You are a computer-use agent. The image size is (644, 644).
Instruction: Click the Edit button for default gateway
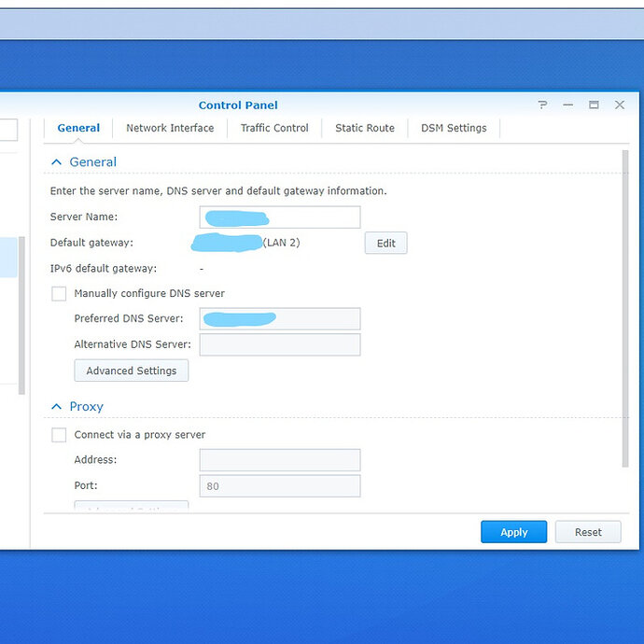pos(386,244)
